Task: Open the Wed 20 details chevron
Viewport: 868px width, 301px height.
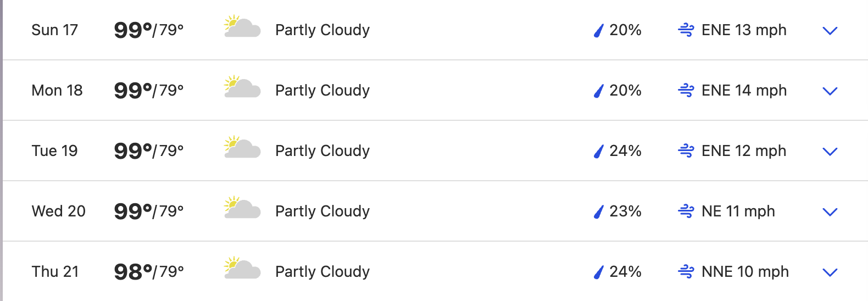Action: pyautogui.click(x=830, y=212)
